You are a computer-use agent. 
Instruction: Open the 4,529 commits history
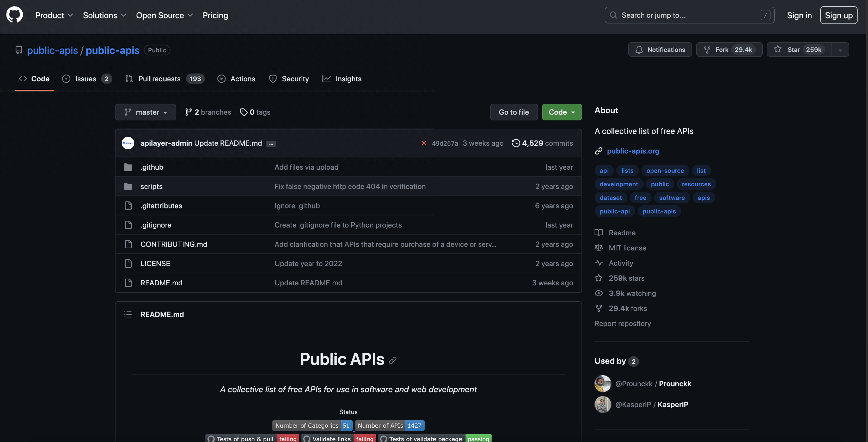point(542,143)
